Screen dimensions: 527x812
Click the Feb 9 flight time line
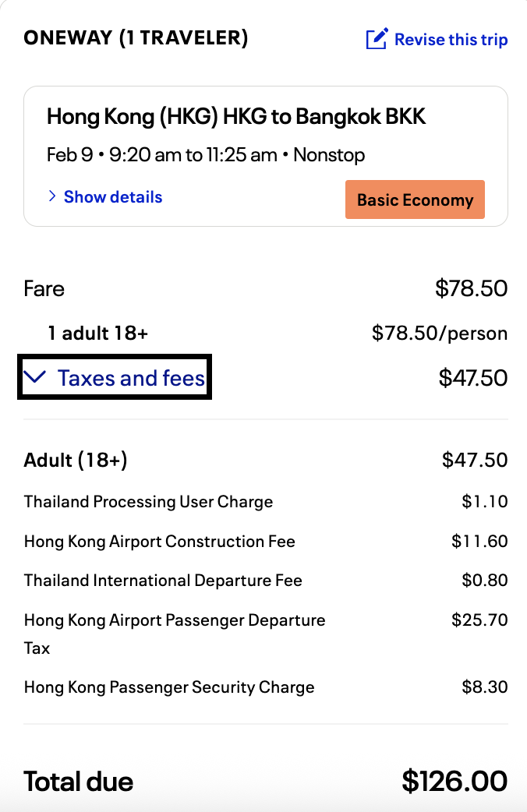[x=206, y=155]
